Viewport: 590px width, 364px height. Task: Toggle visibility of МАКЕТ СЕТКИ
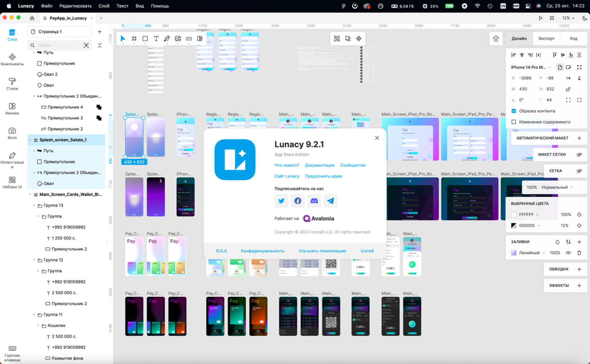pos(579,155)
